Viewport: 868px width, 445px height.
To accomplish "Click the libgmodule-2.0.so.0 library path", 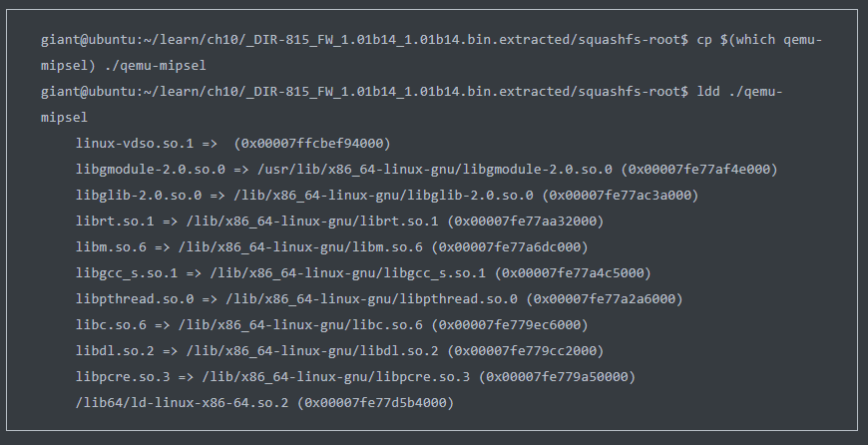I will pos(435,170).
